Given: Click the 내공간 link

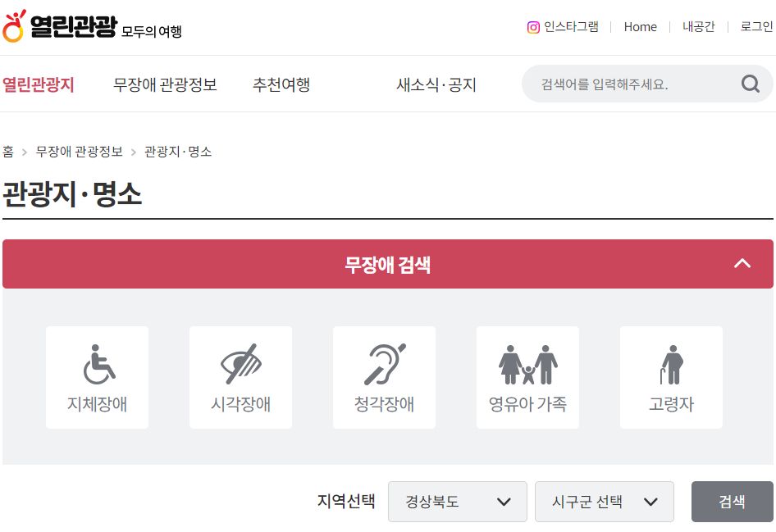Looking at the screenshot, I should [698, 27].
